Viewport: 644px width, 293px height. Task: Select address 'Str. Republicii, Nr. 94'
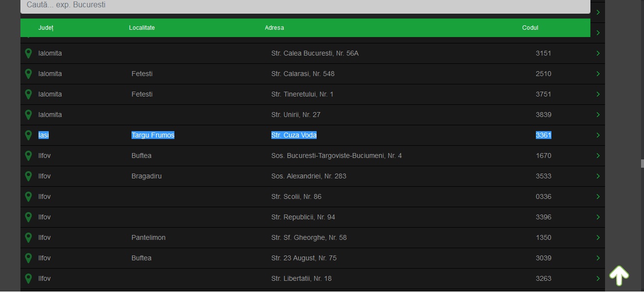point(303,217)
